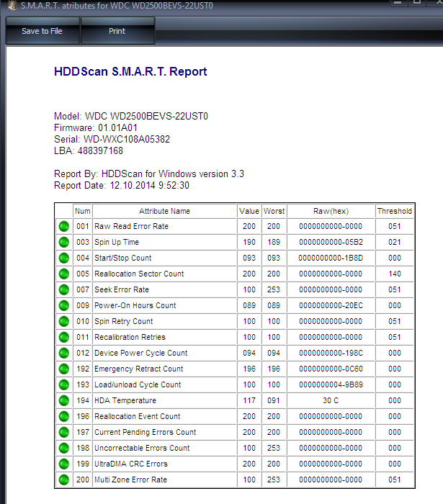Click raw value 0000000000-0C60
443x504 pixels.
[x=331, y=369]
